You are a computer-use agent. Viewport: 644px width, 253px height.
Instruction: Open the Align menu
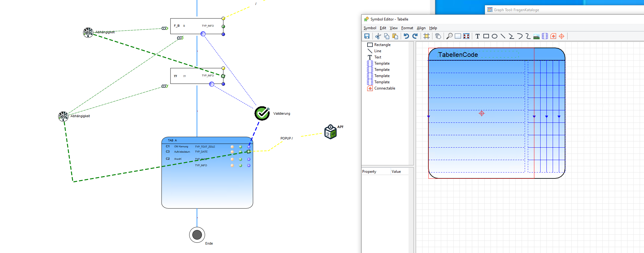(421, 28)
